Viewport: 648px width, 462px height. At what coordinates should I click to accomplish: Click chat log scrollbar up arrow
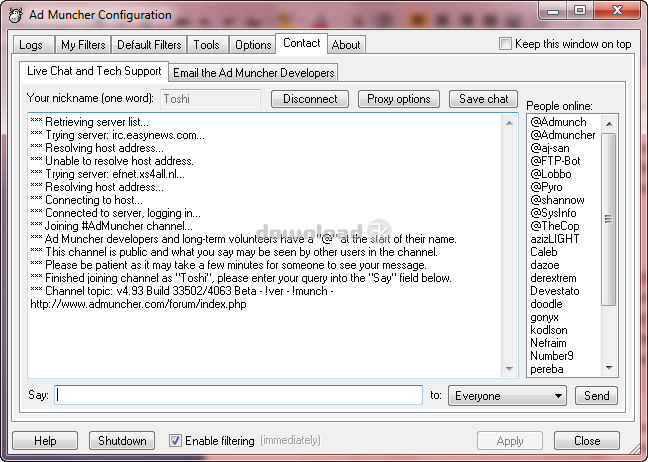click(510, 123)
